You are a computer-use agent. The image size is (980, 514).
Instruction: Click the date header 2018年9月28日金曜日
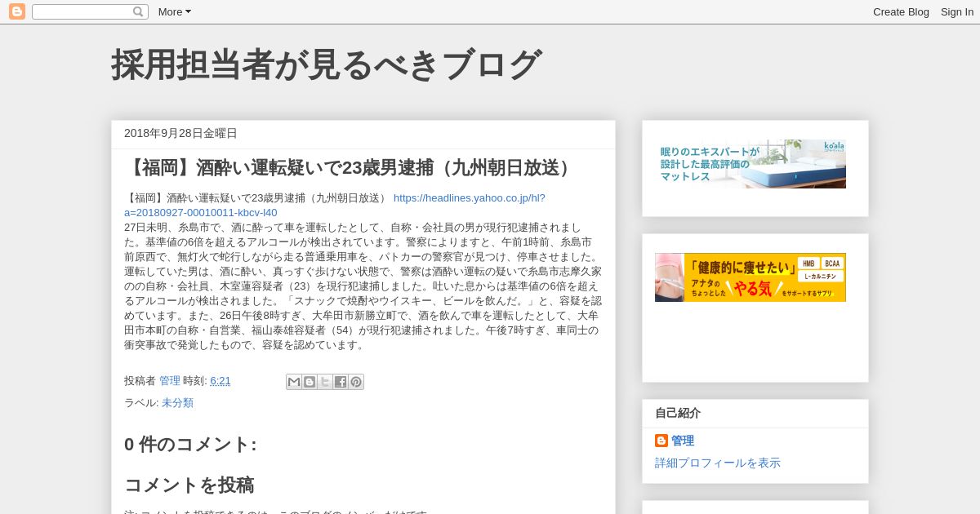pyautogui.click(x=180, y=133)
